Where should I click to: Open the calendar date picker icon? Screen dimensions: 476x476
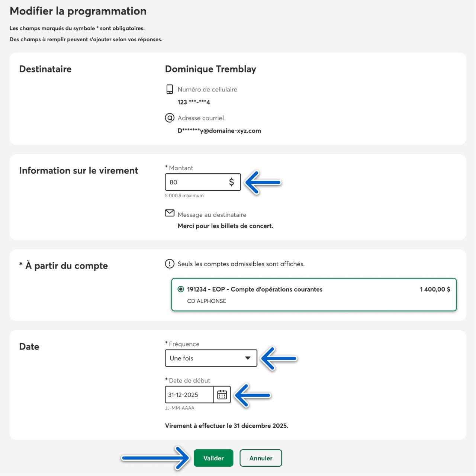(x=222, y=395)
